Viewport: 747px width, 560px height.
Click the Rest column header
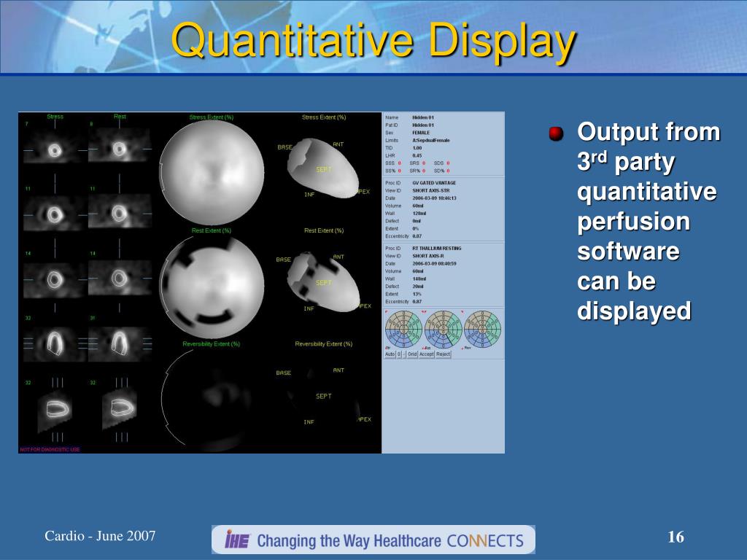point(120,117)
